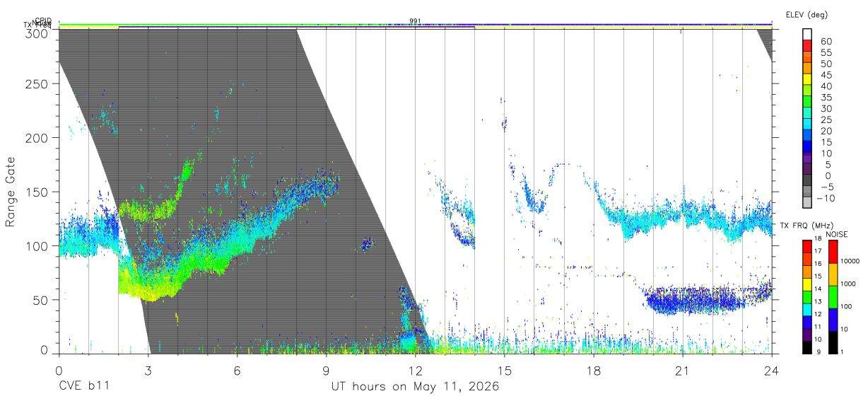This screenshot has height=401, width=868.
Task: Click the y-axis tick label '250'
Action: tap(36, 83)
